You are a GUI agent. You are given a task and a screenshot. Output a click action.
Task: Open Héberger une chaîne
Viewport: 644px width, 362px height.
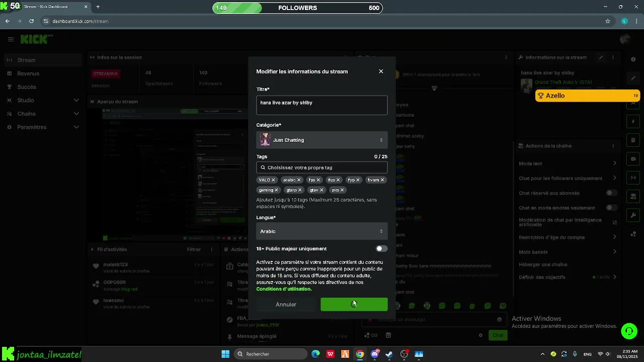coord(568,264)
